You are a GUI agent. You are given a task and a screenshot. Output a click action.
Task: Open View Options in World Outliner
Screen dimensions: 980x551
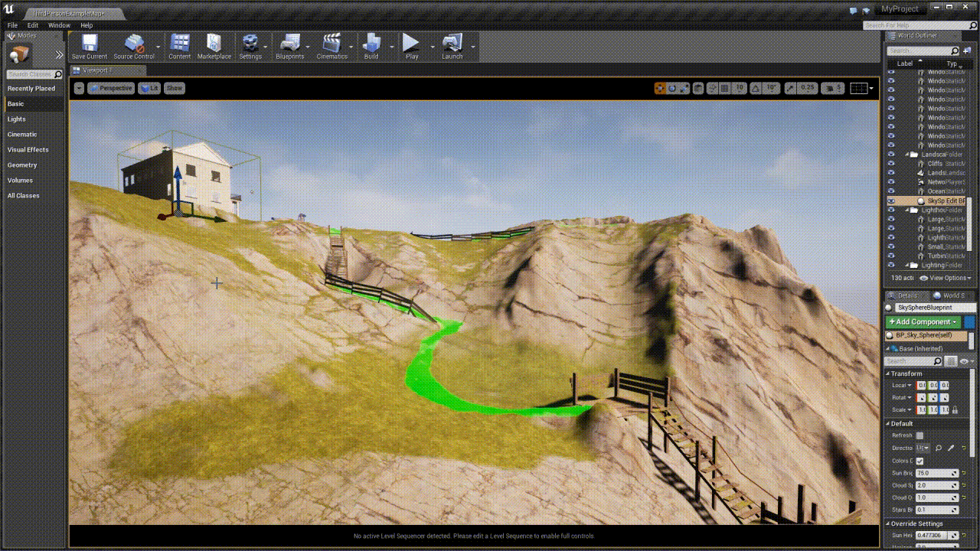pyautogui.click(x=946, y=278)
